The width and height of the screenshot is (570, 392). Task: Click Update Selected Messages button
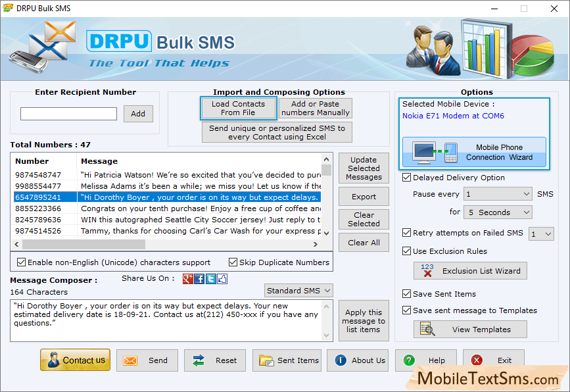pos(364,168)
